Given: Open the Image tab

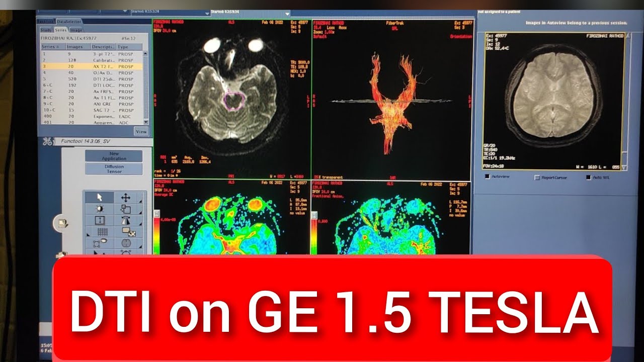Looking at the screenshot, I should click(76, 30).
